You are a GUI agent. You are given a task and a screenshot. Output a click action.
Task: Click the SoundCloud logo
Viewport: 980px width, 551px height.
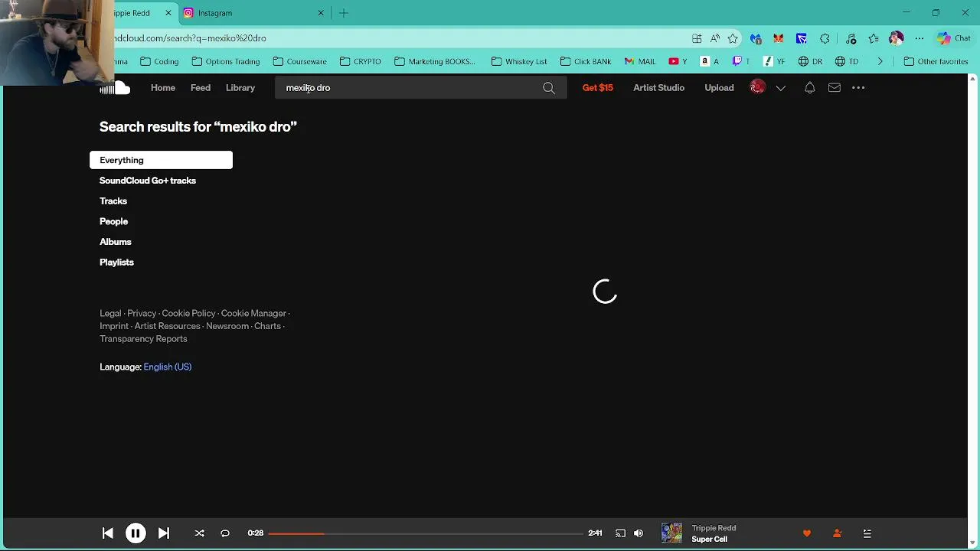tap(115, 89)
